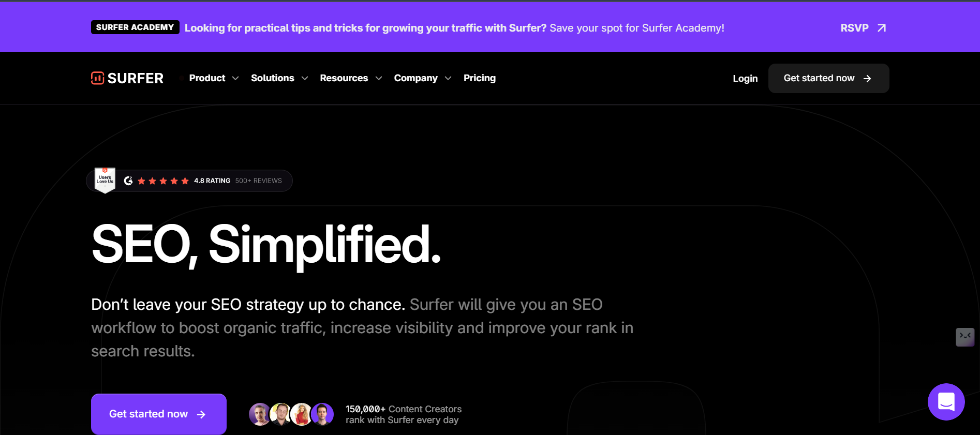Open the chat support widget

[x=946, y=402]
